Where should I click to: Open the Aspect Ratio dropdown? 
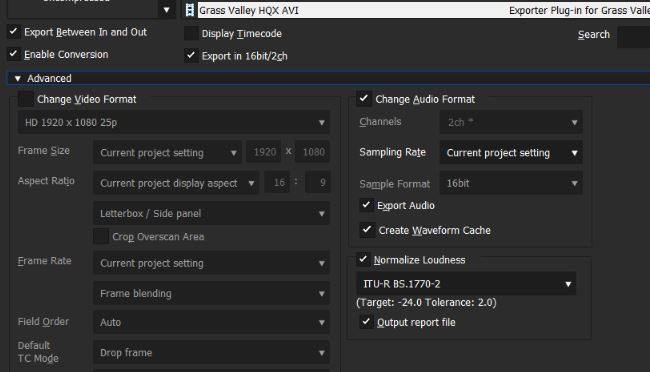click(176, 183)
